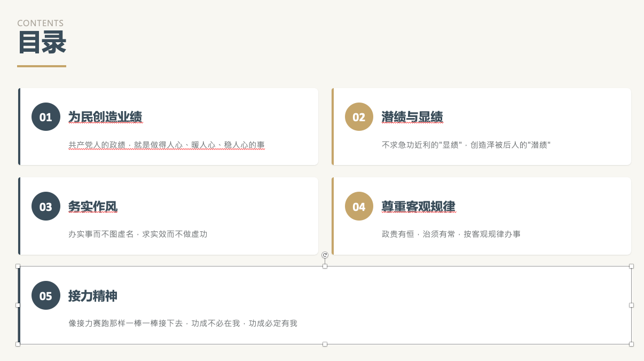Click the 尊重客观规律 heading
The image size is (644, 361).
click(418, 206)
